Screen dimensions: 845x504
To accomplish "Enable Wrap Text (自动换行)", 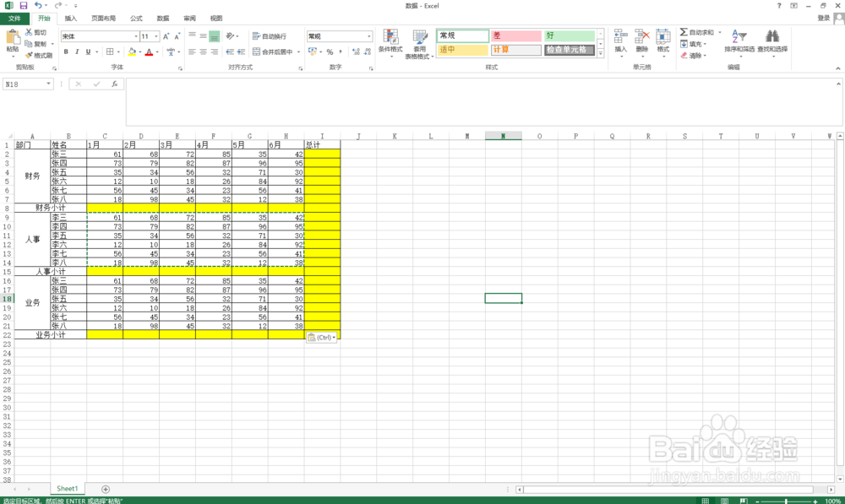I will pos(270,36).
